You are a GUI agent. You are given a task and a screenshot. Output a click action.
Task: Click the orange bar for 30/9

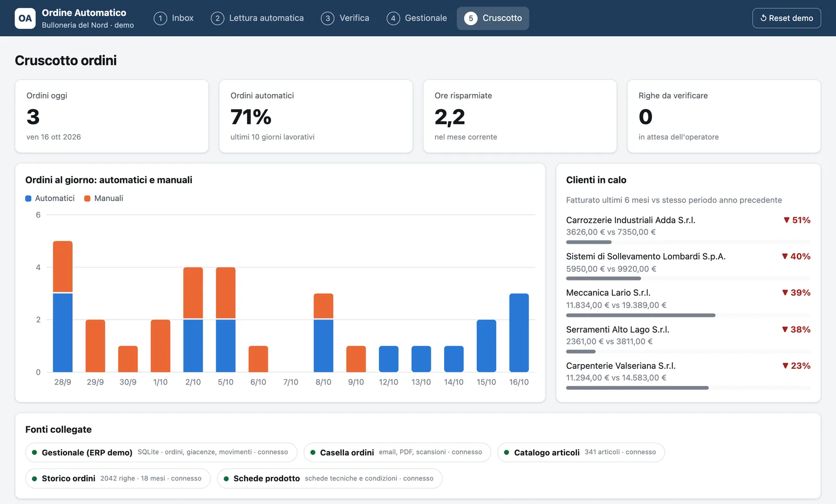pyautogui.click(x=128, y=359)
